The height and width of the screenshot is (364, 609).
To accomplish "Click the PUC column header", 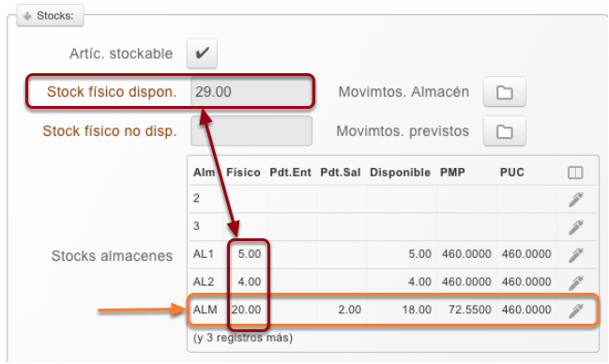I will [512, 173].
